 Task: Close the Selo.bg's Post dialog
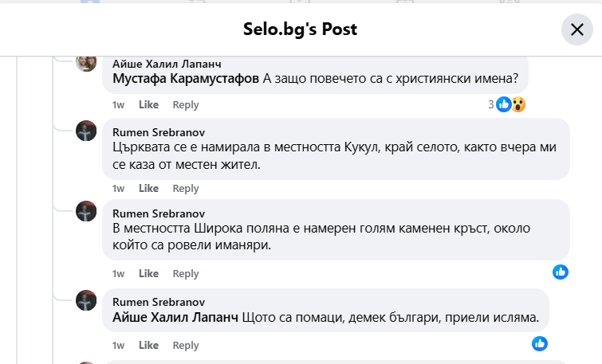576,30
